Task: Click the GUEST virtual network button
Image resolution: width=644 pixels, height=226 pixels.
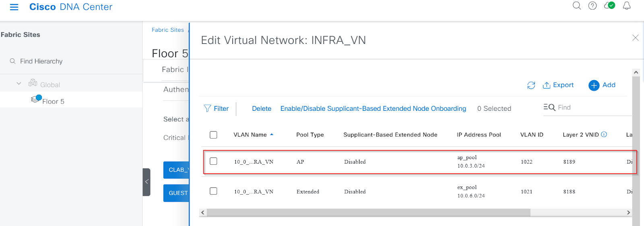Action: (x=176, y=193)
